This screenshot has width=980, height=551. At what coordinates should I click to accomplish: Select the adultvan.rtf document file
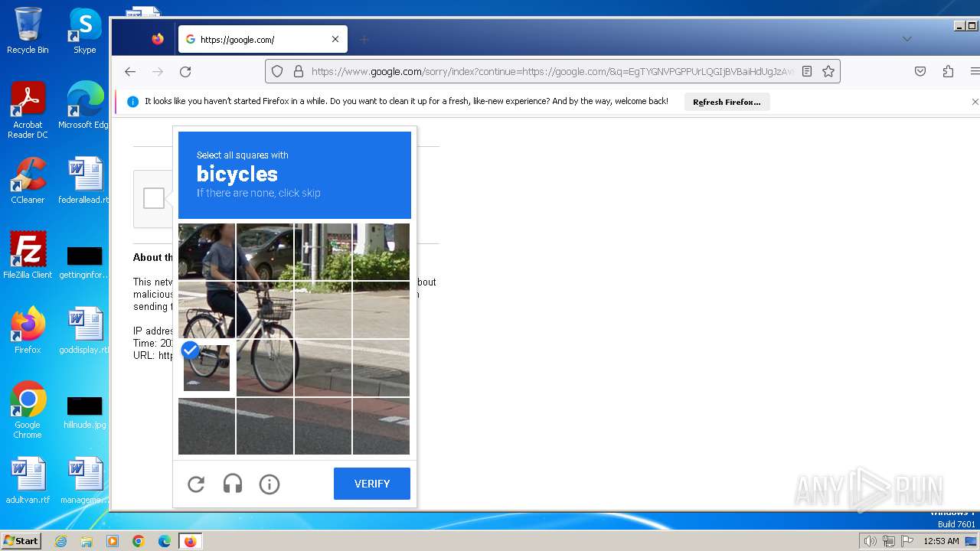click(x=28, y=481)
